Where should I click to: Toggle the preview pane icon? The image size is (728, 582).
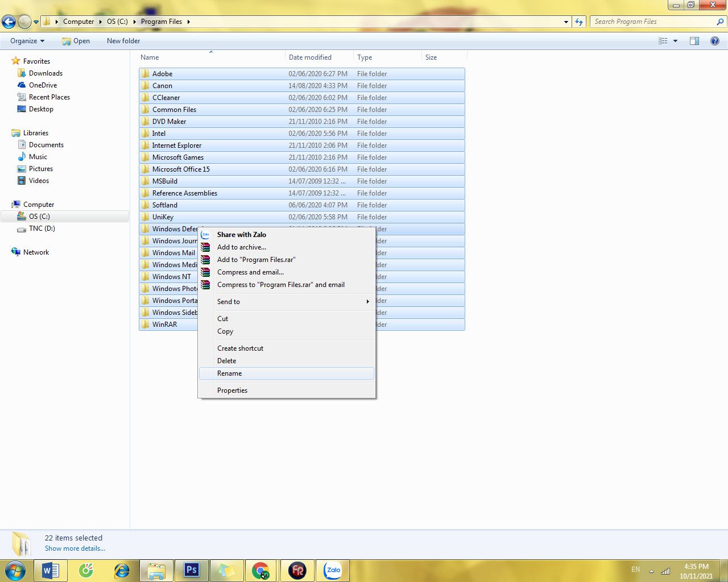(694, 41)
